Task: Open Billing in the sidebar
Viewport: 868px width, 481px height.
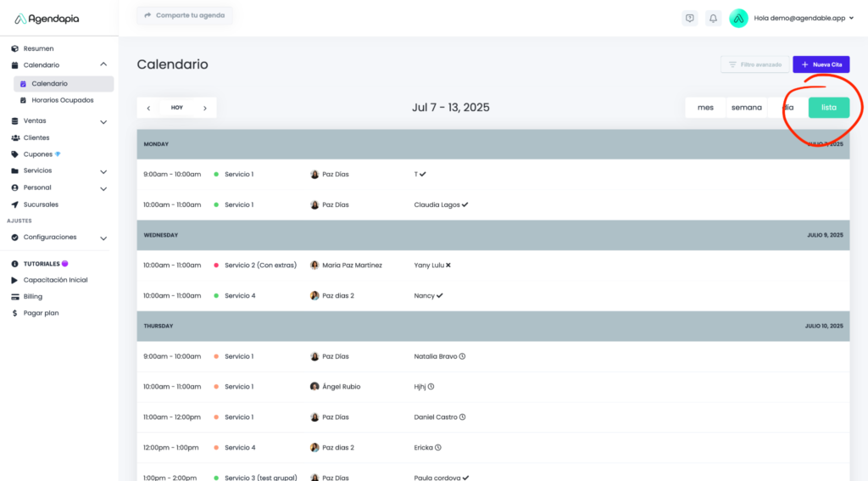Action: click(32, 297)
